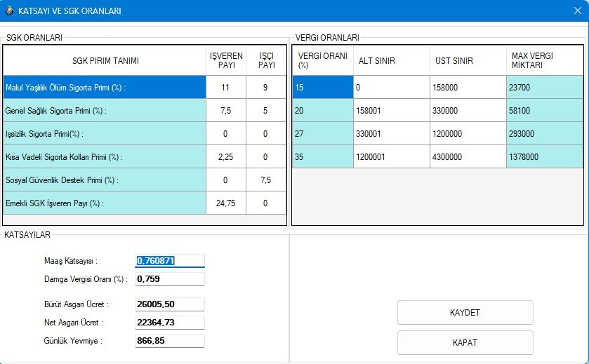Viewport: 589px width, 364px height.
Task: Select the Üst Sınır cell showing 330000
Action: 468,111
